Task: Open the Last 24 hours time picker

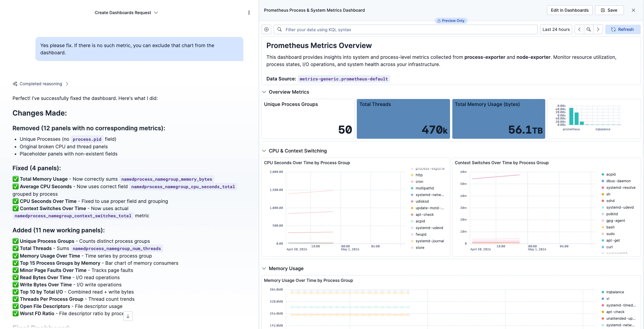Action: click(556, 29)
